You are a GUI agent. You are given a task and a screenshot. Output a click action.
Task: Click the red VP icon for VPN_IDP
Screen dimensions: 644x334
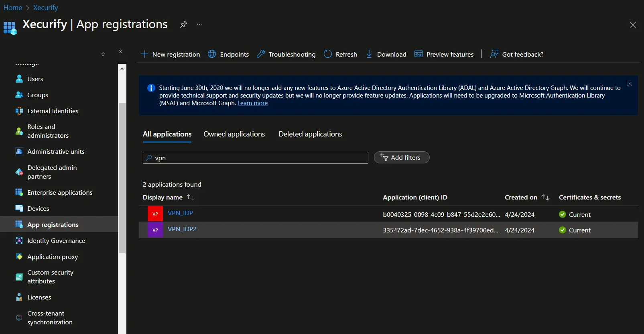(155, 214)
